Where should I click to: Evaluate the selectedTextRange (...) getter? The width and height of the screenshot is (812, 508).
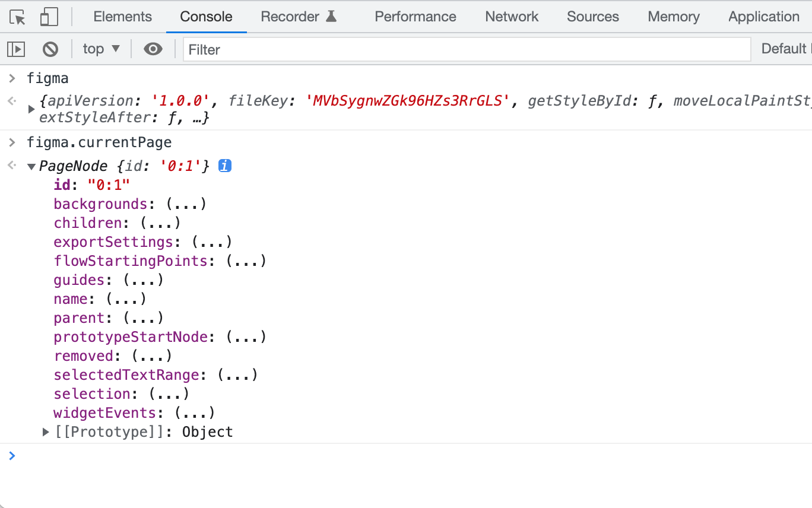click(237, 375)
